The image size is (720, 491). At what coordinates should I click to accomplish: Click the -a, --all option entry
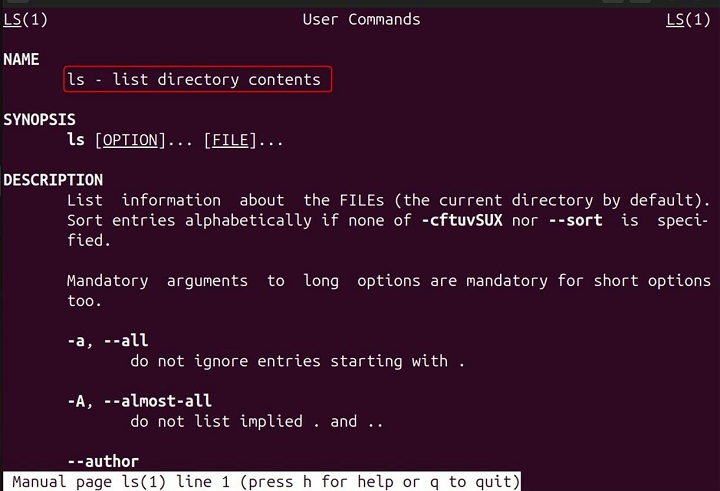(107, 341)
